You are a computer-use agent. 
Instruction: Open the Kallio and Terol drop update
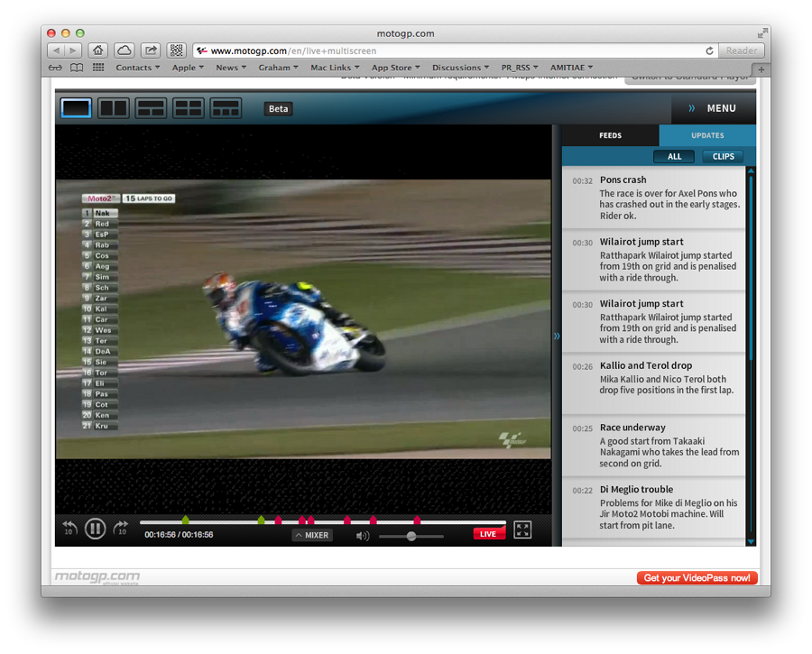(653, 383)
